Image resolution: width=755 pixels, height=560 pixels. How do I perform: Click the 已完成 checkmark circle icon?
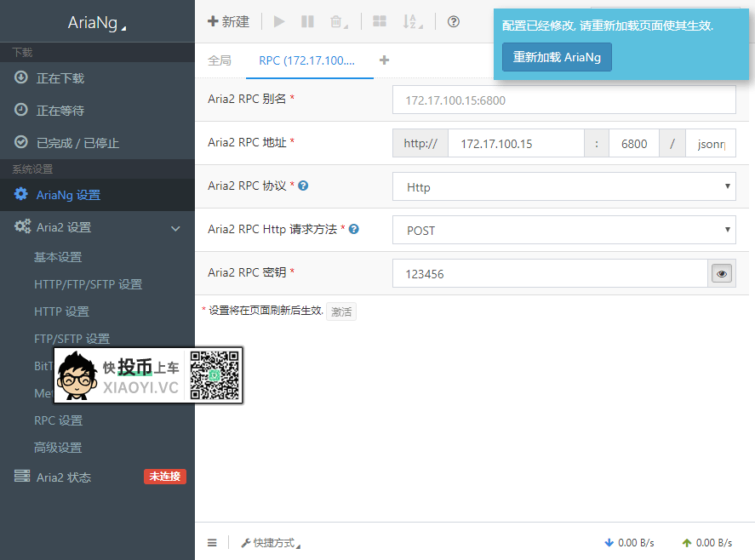pyautogui.click(x=20, y=142)
